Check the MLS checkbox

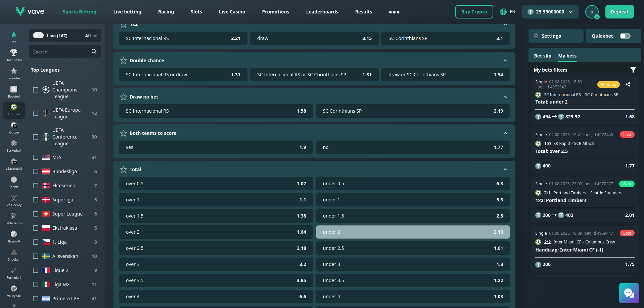36,157
